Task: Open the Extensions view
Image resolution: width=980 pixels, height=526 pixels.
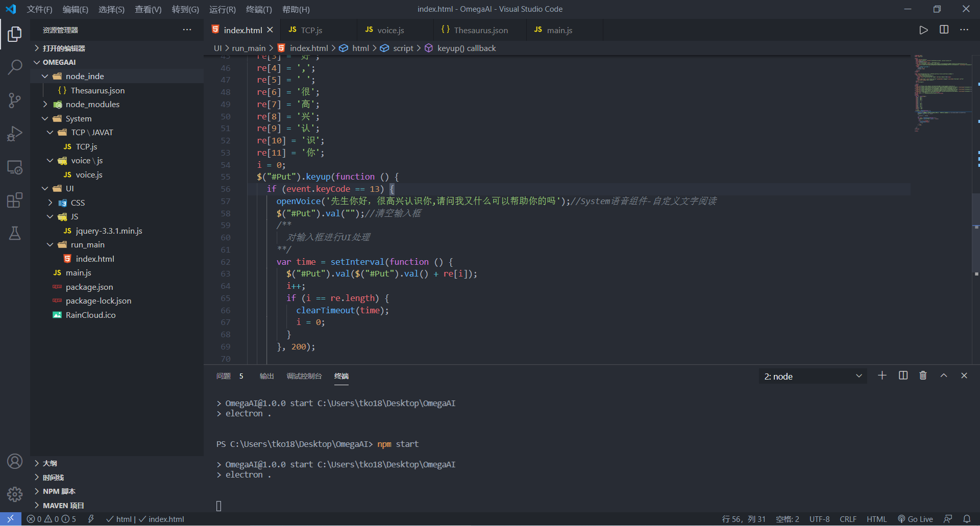Action: coord(15,199)
